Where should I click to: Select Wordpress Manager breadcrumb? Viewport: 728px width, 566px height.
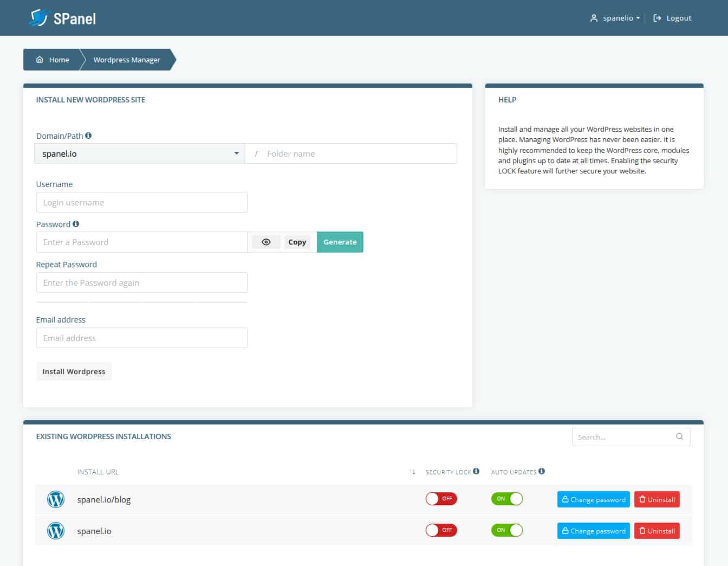[127, 60]
